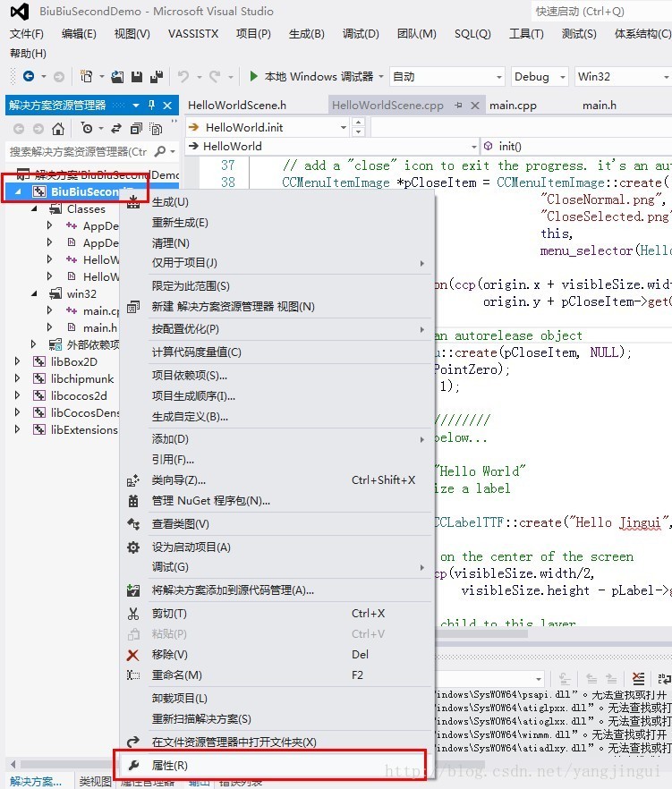Screen dimensions: 672x789
Task: Open the 编辑(E) menu
Action: [x=79, y=34]
